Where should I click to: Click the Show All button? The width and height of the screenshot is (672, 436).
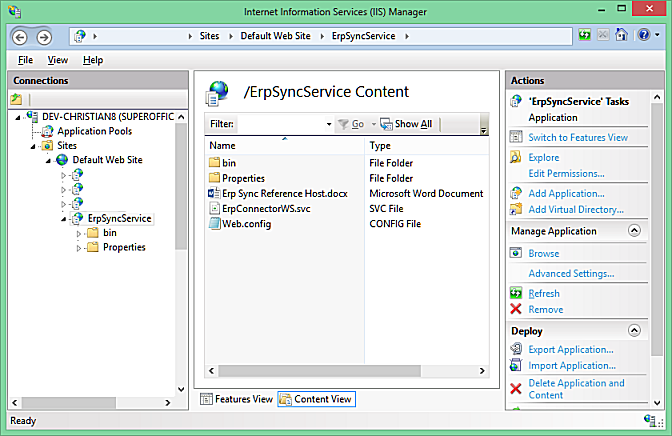(x=406, y=124)
